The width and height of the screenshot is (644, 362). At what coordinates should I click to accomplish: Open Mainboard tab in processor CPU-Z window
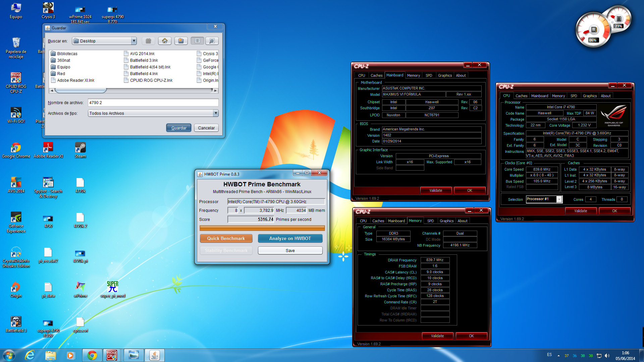point(540,96)
